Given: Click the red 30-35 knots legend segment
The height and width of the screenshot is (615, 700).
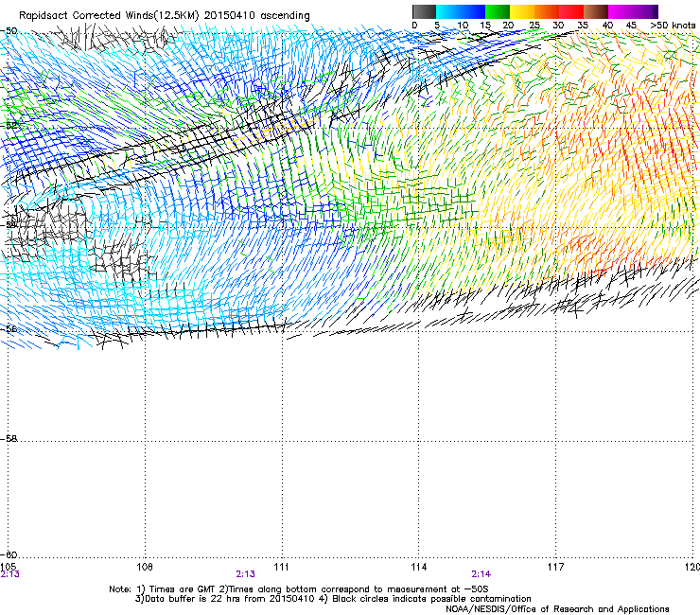Looking at the screenshot, I should [571, 11].
